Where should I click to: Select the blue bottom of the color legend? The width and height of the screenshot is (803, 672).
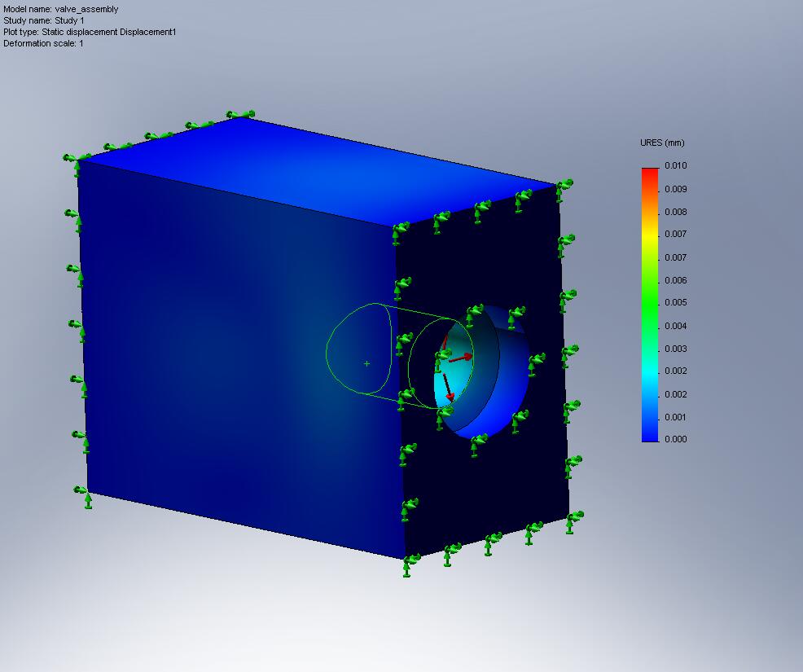(x=649, y=432)
